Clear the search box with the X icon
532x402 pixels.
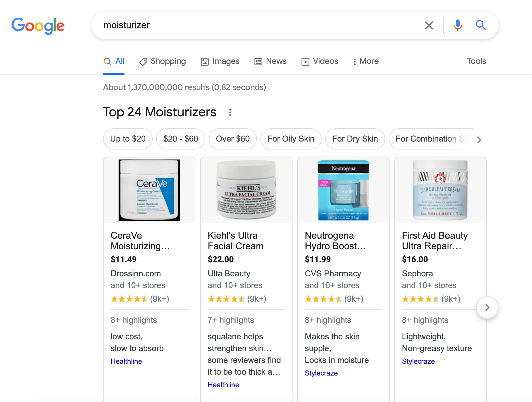[x=429, y=25]
